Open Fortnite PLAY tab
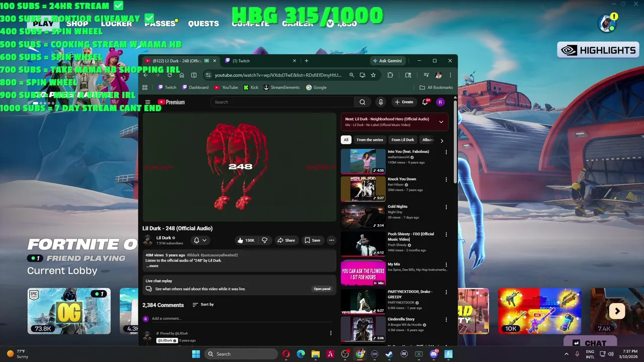This screenshot has height=362, width=644. (x=43, y=24)
